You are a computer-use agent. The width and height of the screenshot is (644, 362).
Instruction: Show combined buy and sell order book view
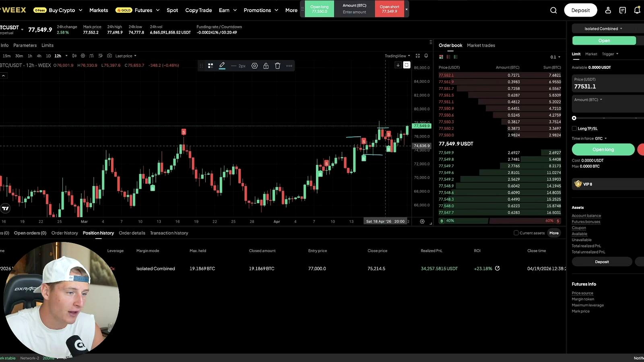tap(441, 57)
